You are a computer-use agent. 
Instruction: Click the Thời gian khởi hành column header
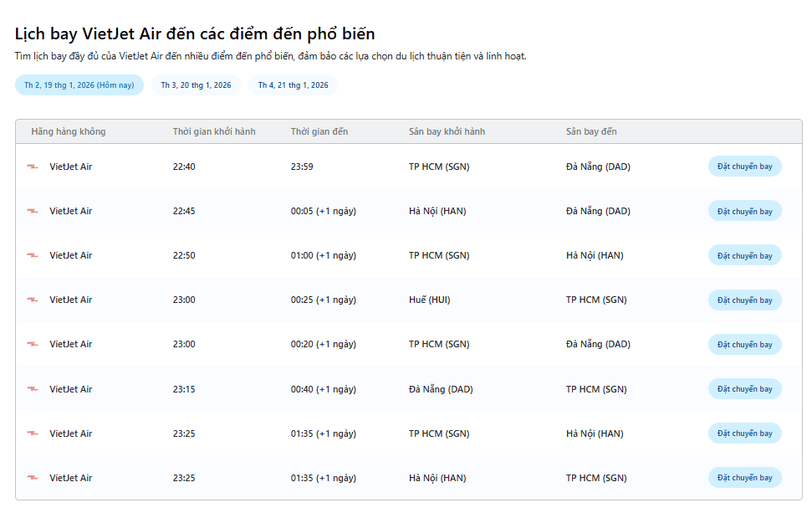tap(214, 131)
